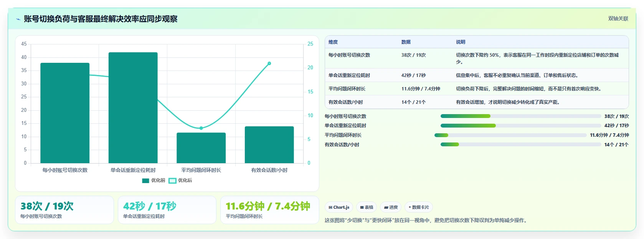The width and height of the screenshot is (644, 239).
Task: Select the 表格 chip
Action: coord(367,207)
